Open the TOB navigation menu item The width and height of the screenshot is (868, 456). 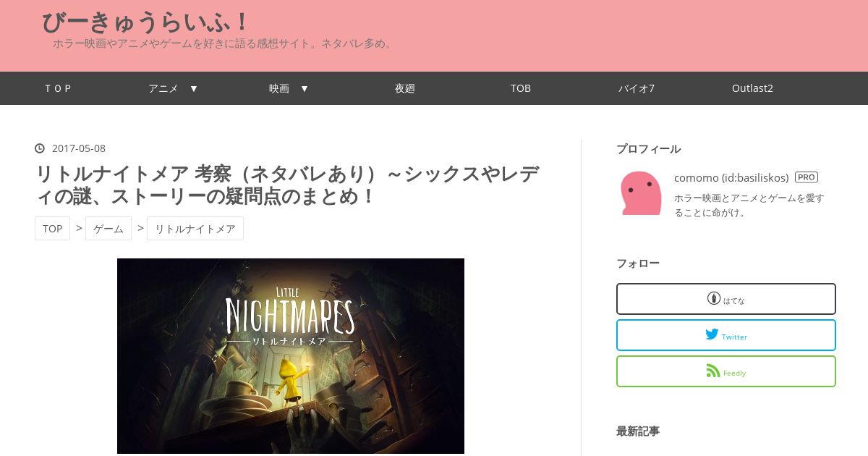521,88
